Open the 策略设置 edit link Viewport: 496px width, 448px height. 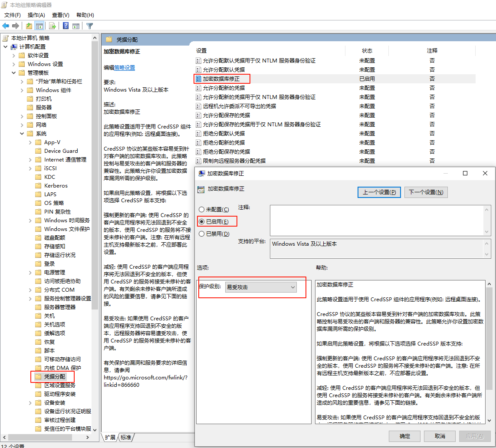point(125,68)
